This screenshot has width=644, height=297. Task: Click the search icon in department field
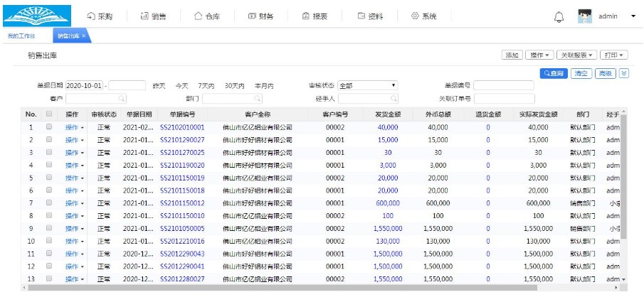coord(258,99)
